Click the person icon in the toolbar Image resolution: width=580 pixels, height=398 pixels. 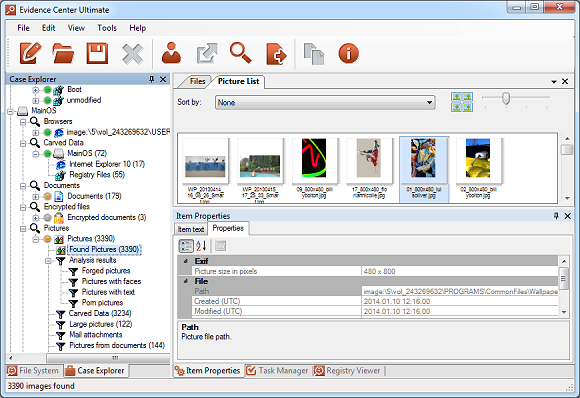pos(171,53)
